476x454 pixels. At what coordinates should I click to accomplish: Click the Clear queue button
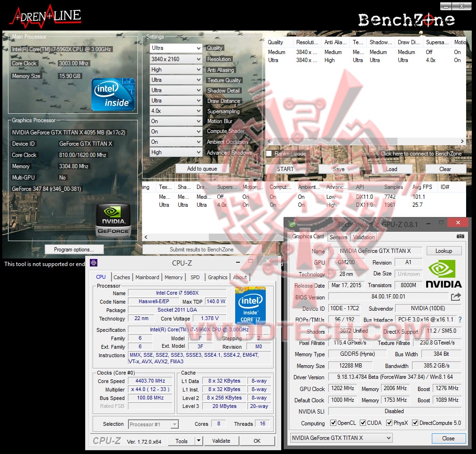(x=445, y=169)
